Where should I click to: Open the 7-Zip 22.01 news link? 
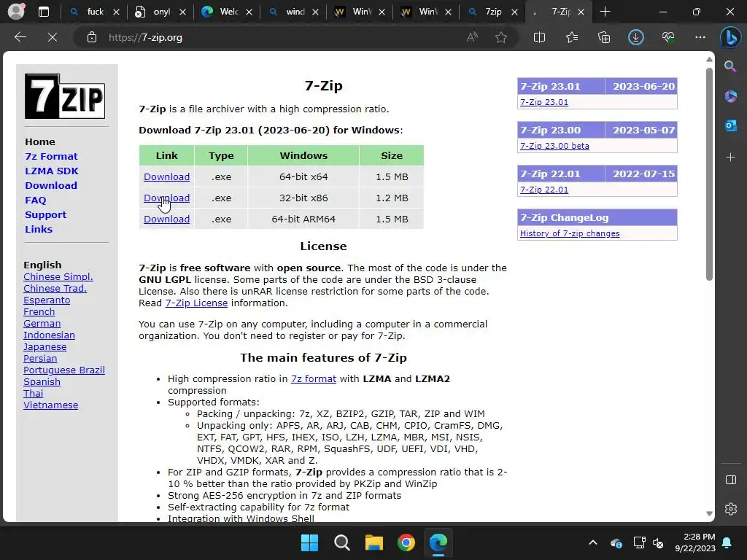tap(544, 190)
